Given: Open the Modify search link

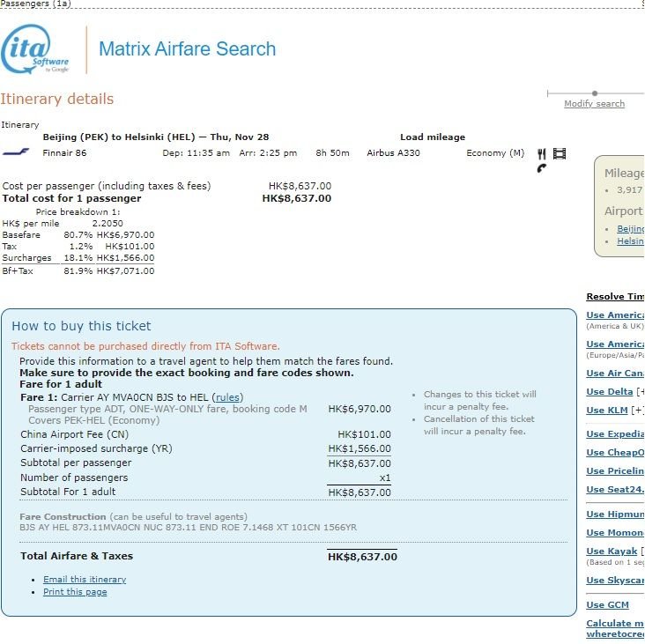Looking at the screenshot, I should (x=594, y=104).
